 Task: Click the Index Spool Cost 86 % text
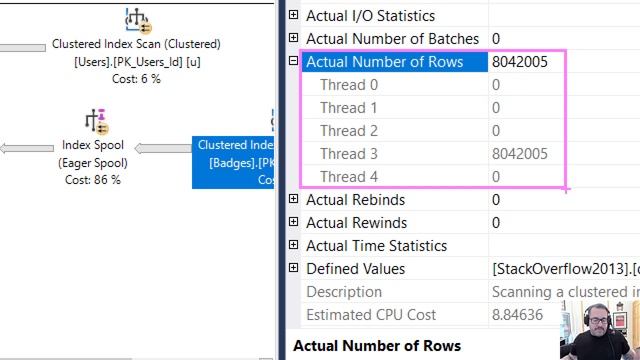click(93, 180)
